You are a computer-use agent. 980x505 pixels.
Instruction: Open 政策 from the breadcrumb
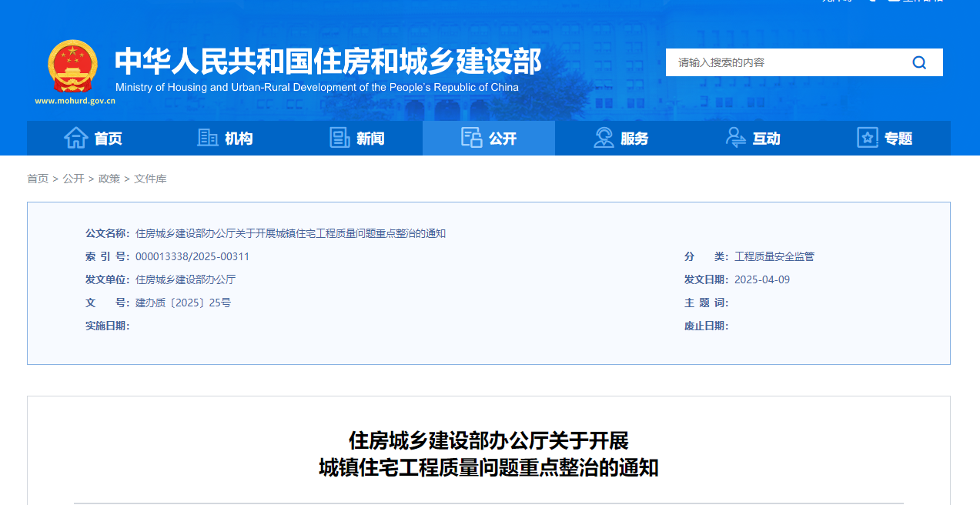click(109, 179)
